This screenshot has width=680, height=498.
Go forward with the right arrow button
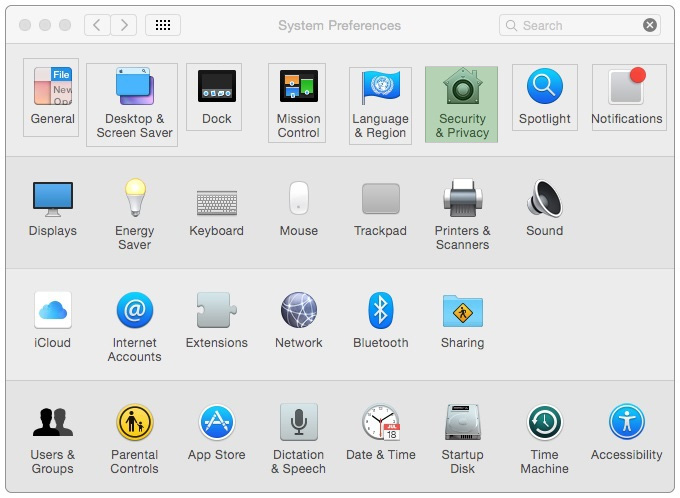(x=124, y=25)
